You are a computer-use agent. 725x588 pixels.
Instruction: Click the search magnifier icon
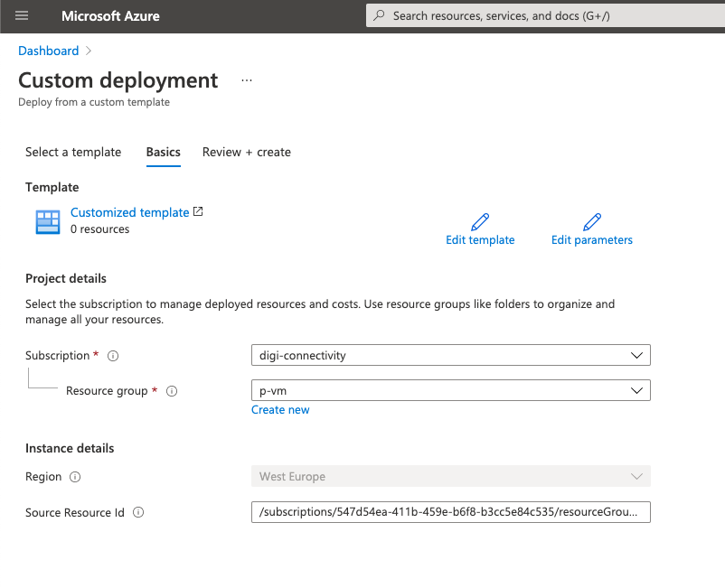[379, 15]
